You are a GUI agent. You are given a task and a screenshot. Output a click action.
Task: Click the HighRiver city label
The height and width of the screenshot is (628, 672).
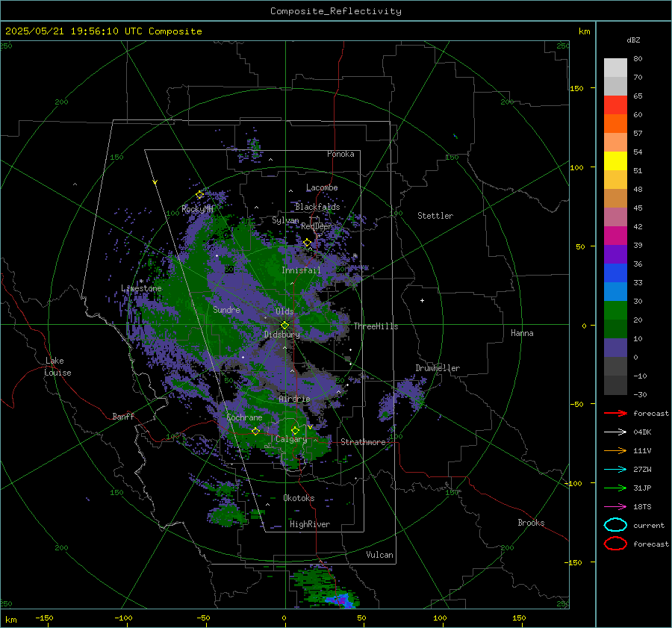310,524
